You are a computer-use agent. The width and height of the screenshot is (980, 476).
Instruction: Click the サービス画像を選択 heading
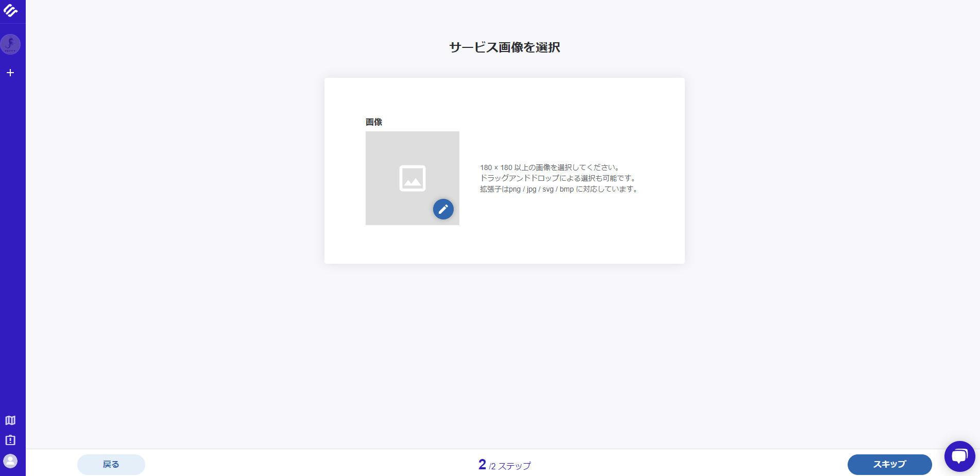coord(505,47)
